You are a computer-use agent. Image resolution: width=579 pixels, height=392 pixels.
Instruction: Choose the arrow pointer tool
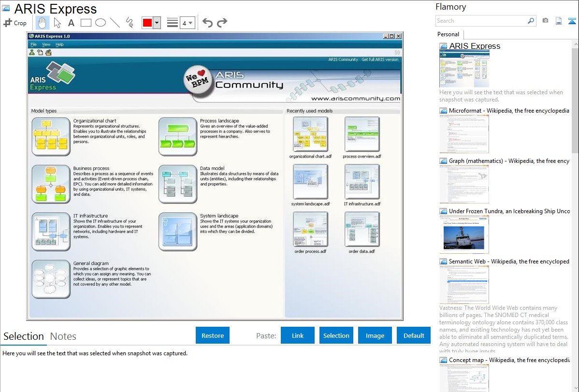(57, 23)
